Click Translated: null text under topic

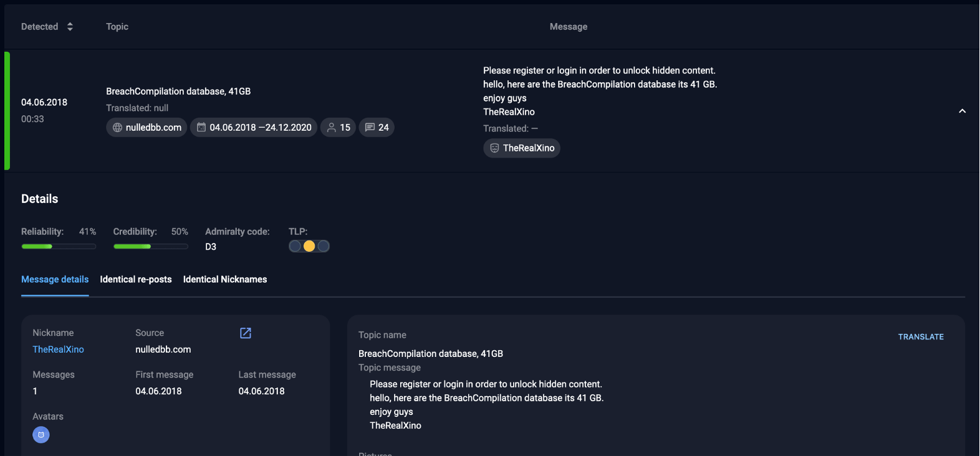(137, 108)
